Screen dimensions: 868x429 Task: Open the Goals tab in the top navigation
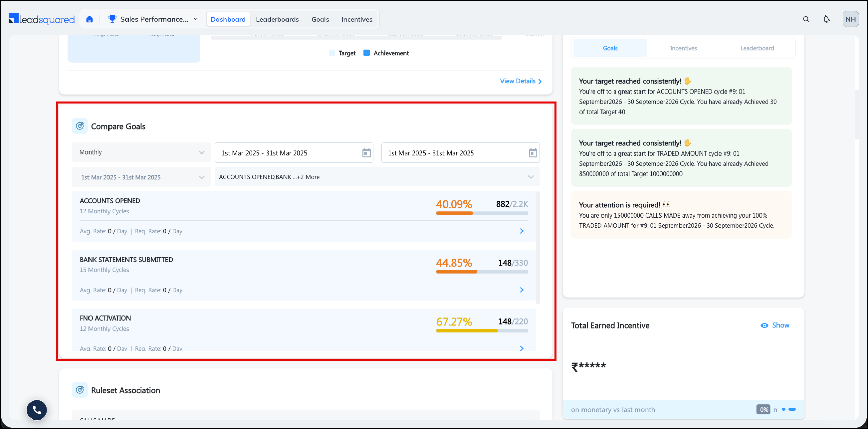320,19
